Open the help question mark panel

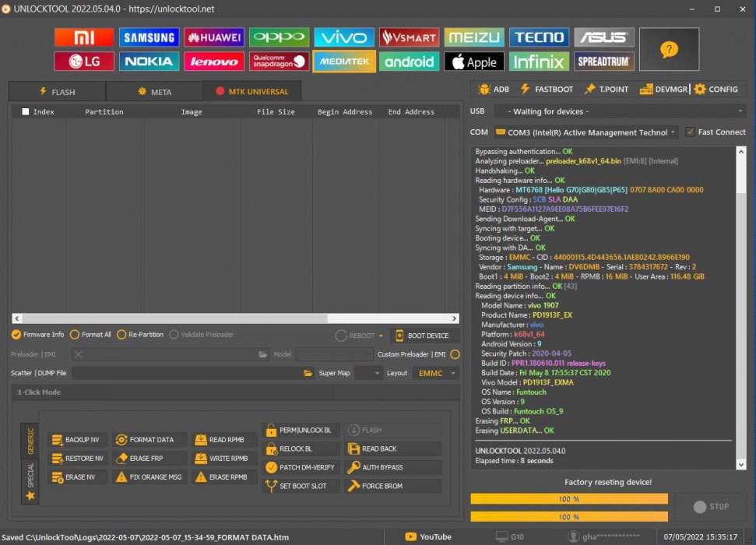pos(670,49)
